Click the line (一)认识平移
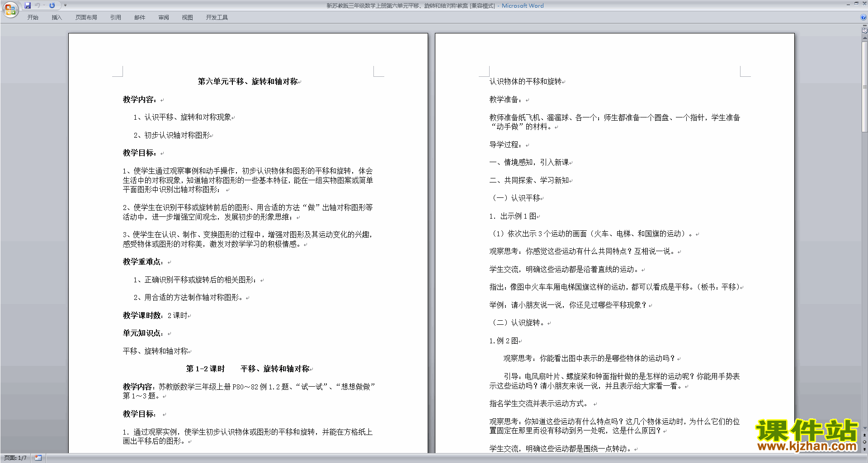 (515, 198)
